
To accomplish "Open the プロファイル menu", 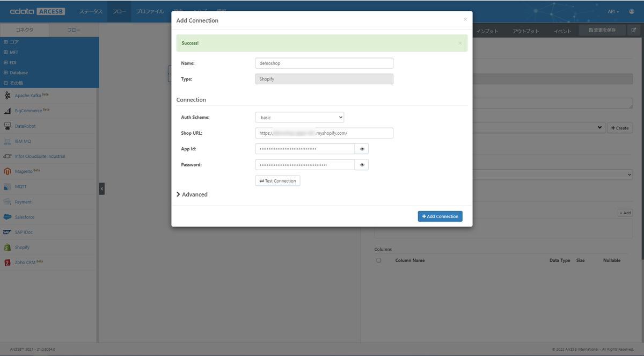I will pyautogui.click(x=150, y=11).
